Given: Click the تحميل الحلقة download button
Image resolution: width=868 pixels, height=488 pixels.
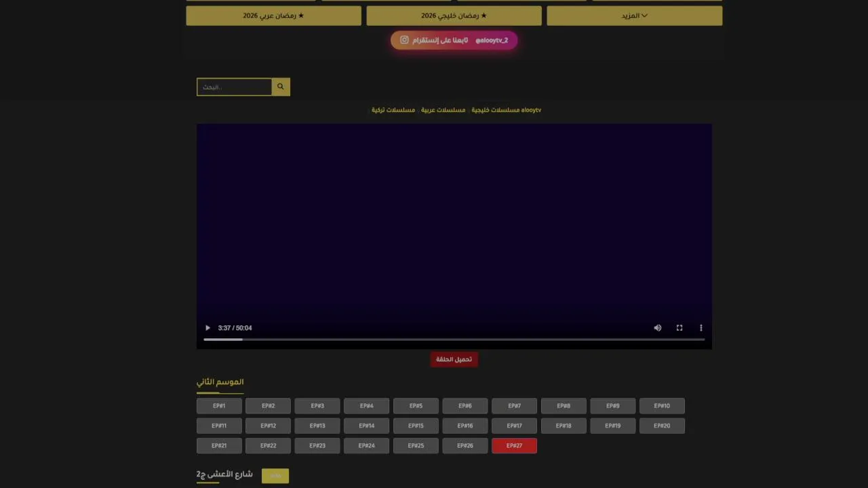Looking at the screenshot, I should (454, 359).
